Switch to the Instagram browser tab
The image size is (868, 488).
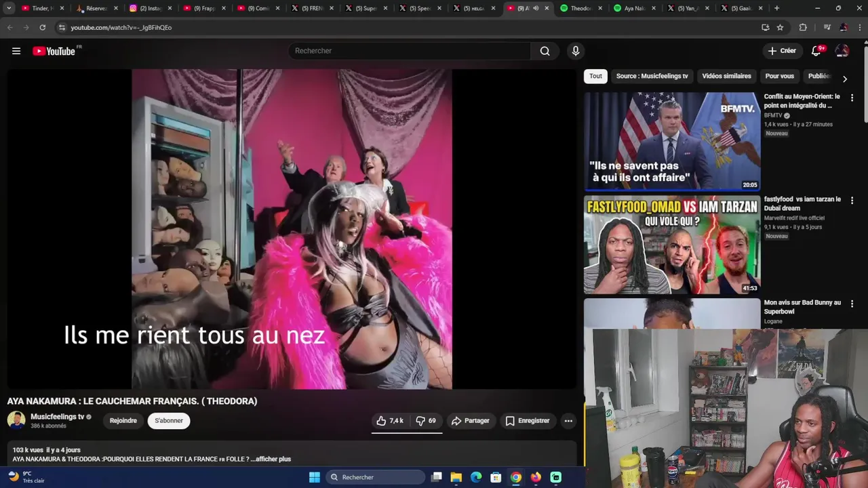click(x=149, y=8)
